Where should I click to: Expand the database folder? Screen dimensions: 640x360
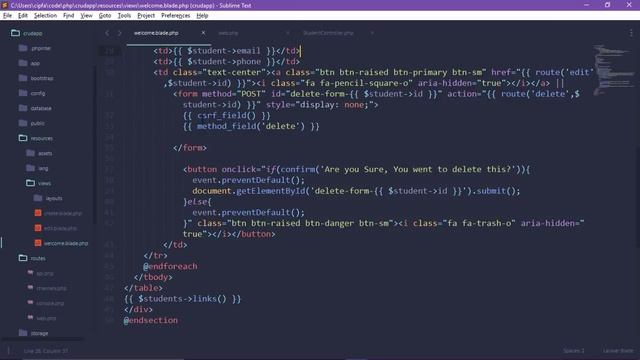click(41, 109)
